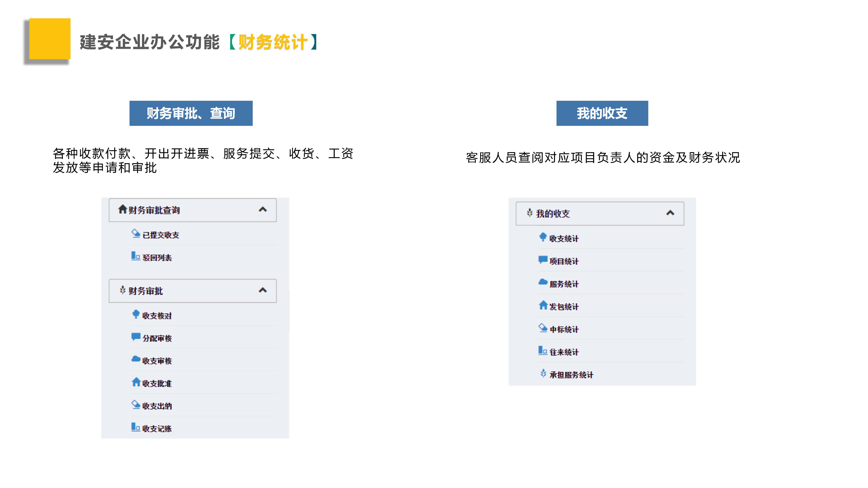Click the icon beside 收支记账

135,427
